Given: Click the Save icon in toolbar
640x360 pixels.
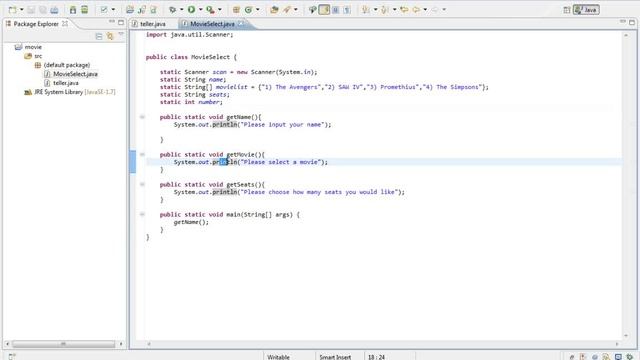Looking at the screenshot, I should click(31, 9).
